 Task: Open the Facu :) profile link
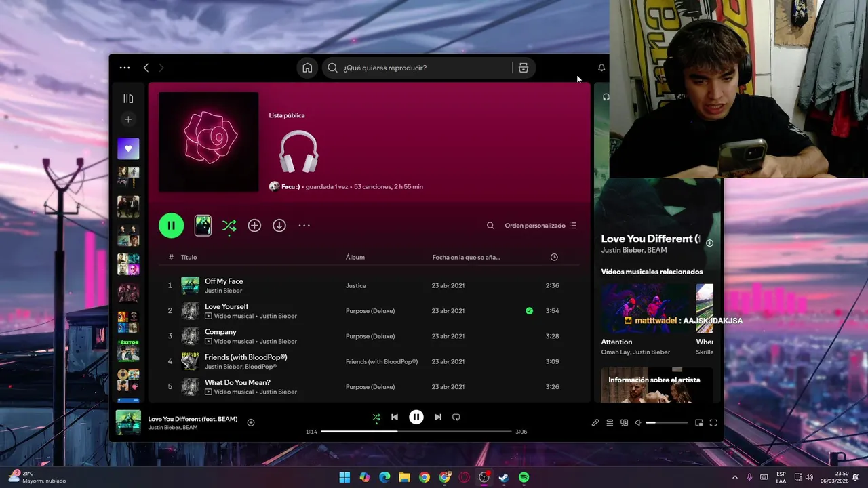point(290,186)
